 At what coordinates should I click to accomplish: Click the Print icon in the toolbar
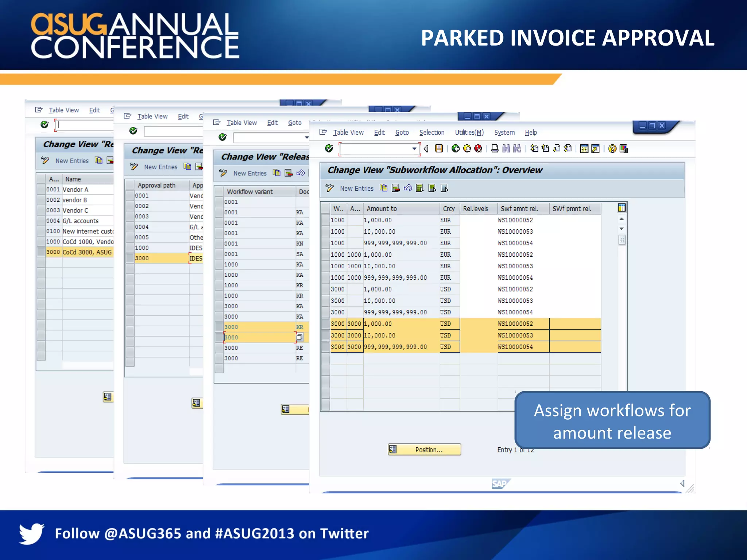point(495,148)
